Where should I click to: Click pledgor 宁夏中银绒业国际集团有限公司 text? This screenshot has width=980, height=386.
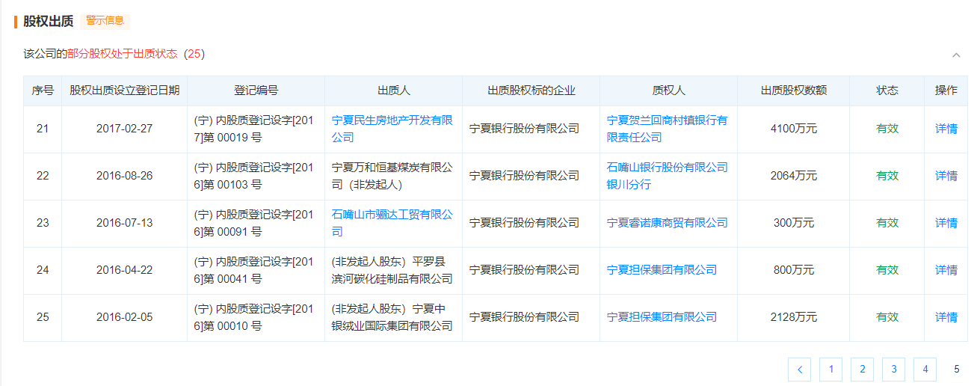pos(392,317)
